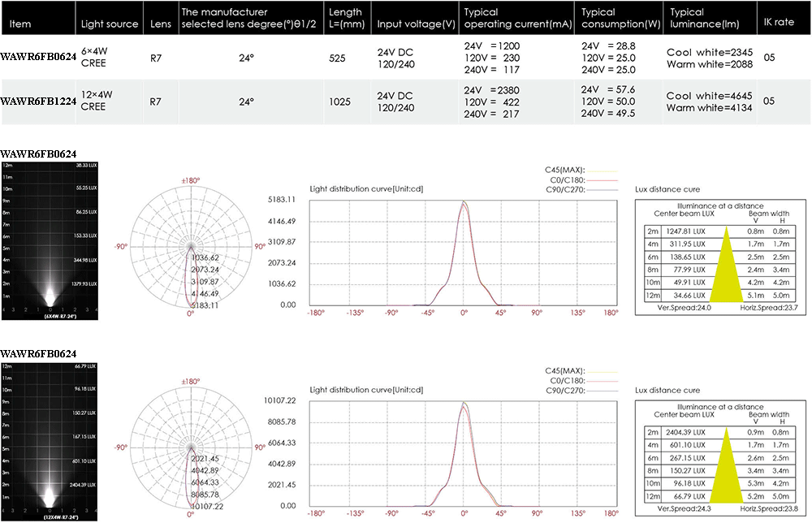Click the 'Input voltage(V)' column header
The height and width of the screenshot is (523, 812).
tap(416, 24)
